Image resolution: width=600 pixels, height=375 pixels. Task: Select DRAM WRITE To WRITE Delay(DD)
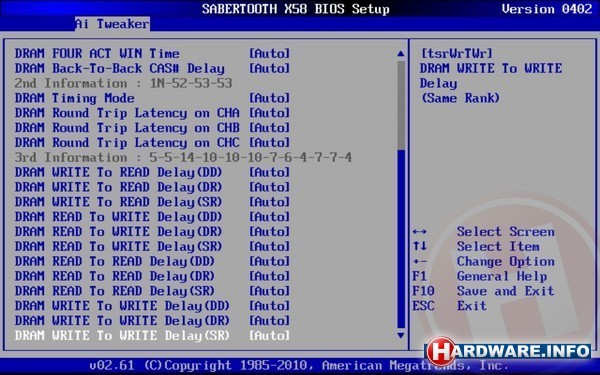(152, 306)
